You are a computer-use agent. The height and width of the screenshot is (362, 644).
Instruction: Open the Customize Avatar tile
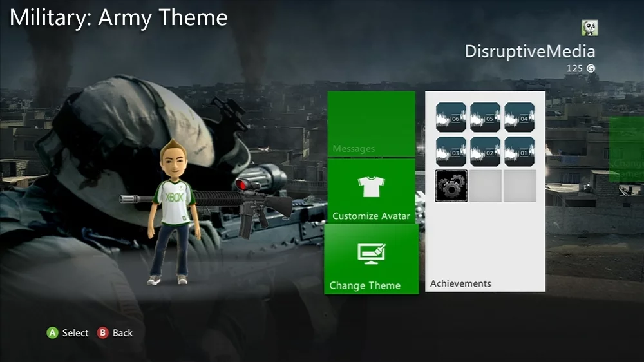pyautogui.click(x=372, y=191)
